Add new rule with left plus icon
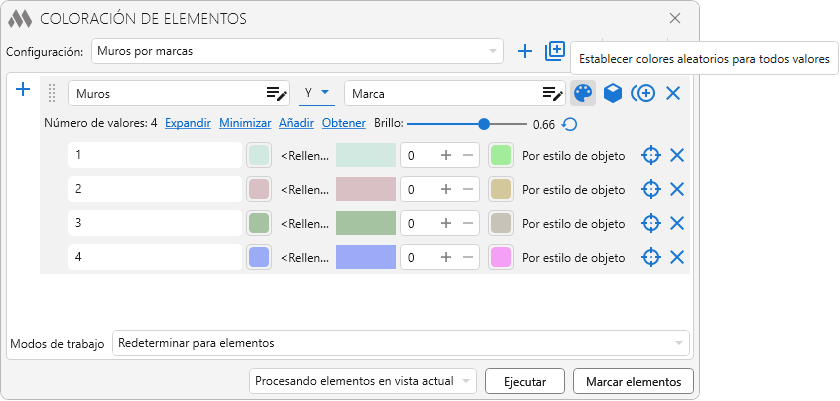 22,90
